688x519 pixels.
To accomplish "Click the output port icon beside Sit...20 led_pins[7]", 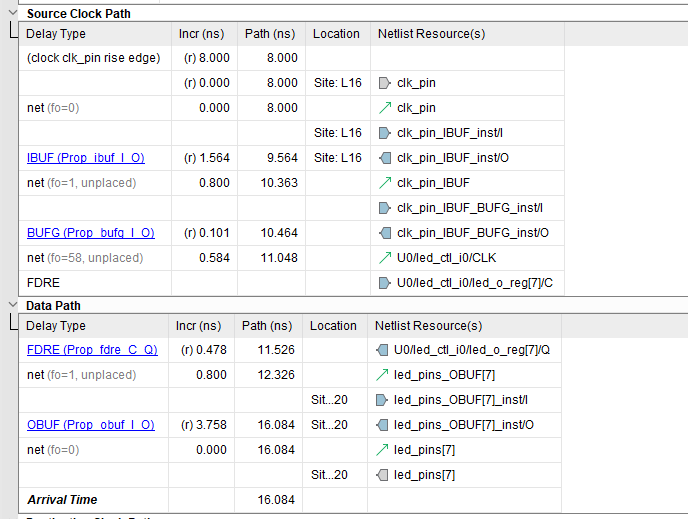I will coord(382,475).
